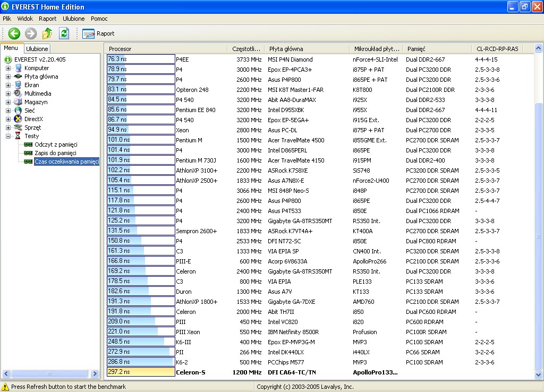Click the Testy hourglass icon

(x=18, y=136)
